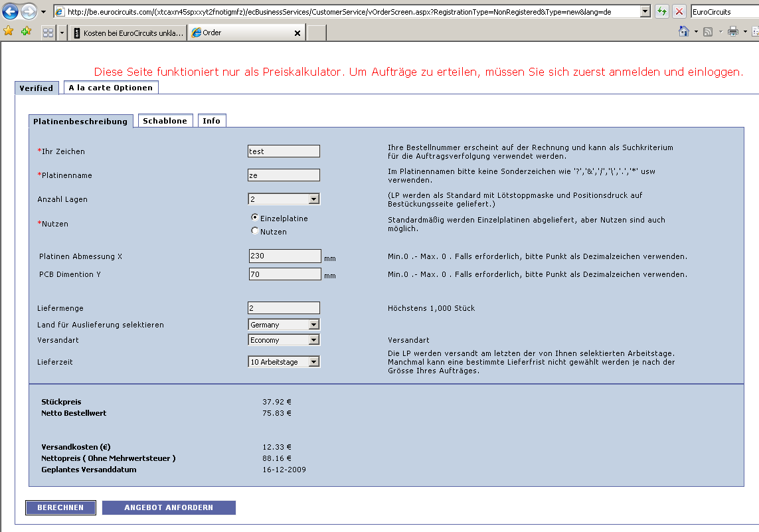Viewport: 759px width, 532px height.
Task: Click the Netto Bestellwert value 75.83 €
Action: pos(277,413)
